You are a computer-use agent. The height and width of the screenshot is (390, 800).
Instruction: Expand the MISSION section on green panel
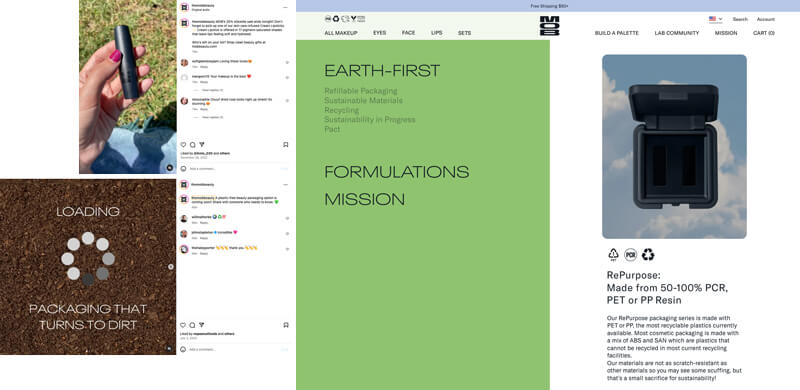(365, 200)
